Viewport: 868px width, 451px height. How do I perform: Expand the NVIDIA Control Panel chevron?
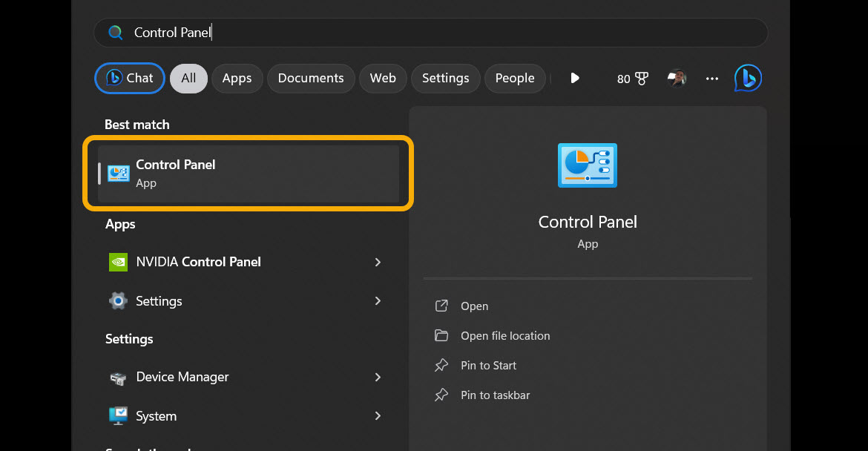(378, 262)
